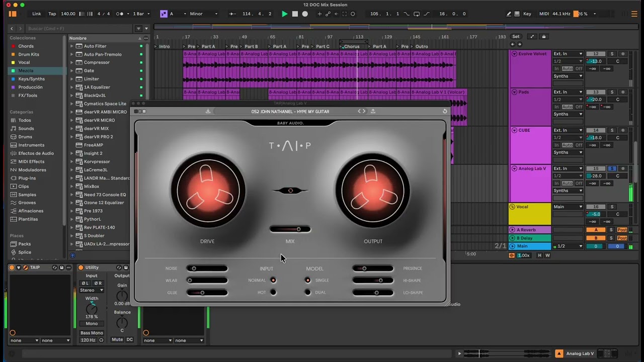The width and height of the screenshot is (644, 362).
Task: Start playback with the green play button
Action: coord(284,14)
